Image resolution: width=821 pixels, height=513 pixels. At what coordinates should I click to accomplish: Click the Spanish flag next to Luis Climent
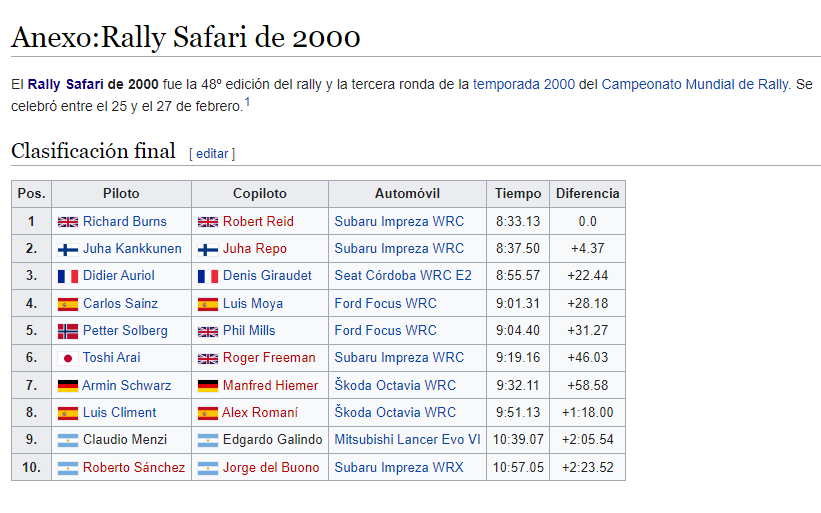click(x=68, y=413)
